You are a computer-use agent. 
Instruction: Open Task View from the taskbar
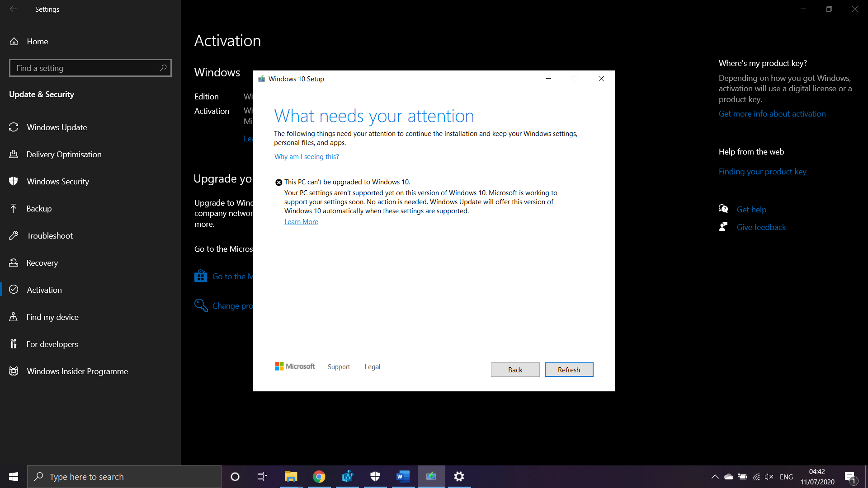click(x=262, y=477)
